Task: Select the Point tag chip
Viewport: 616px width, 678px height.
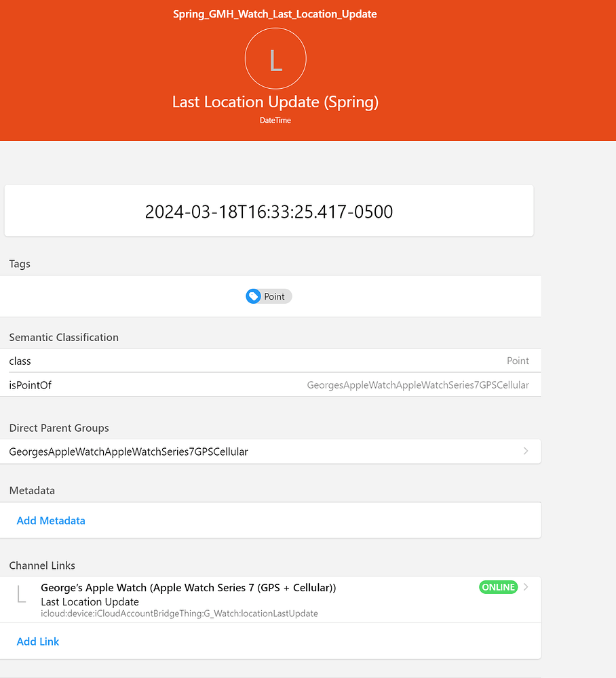Action: 269,296
